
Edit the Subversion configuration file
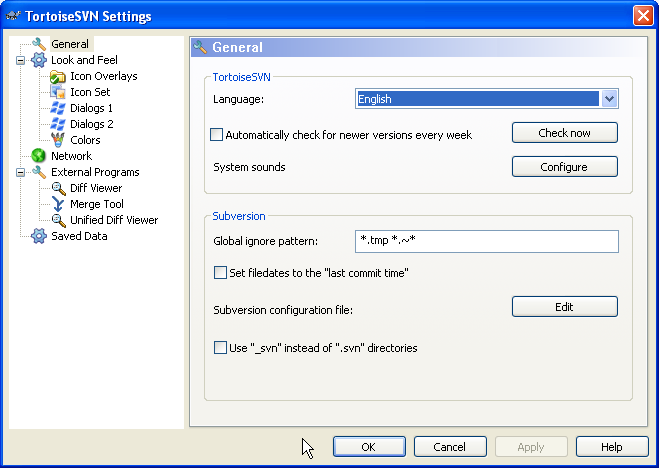[565, 307]
